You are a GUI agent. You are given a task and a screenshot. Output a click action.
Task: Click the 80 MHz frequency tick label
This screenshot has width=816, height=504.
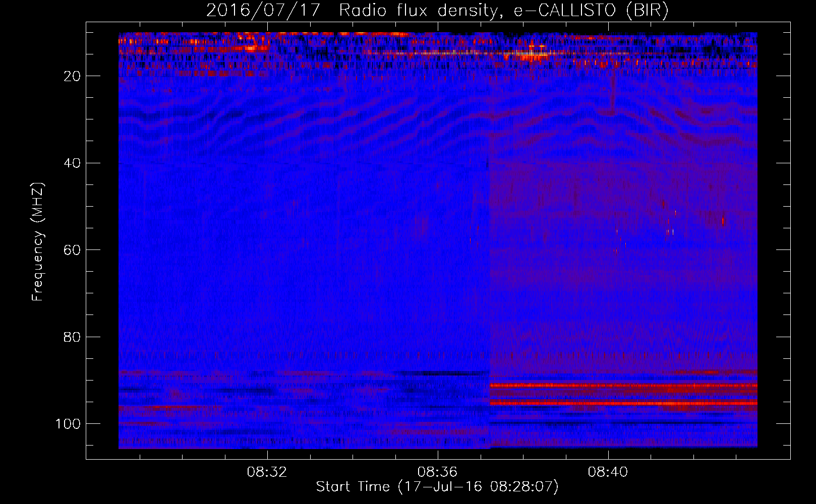73,337
